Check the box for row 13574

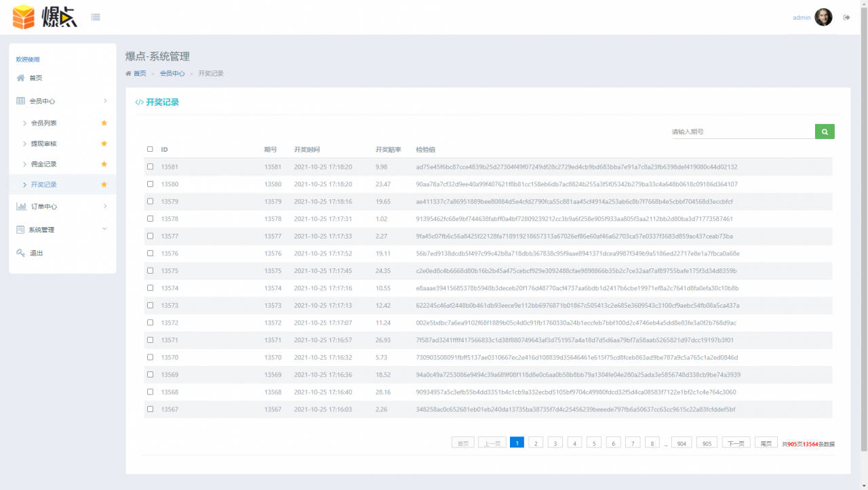point(150,287)
